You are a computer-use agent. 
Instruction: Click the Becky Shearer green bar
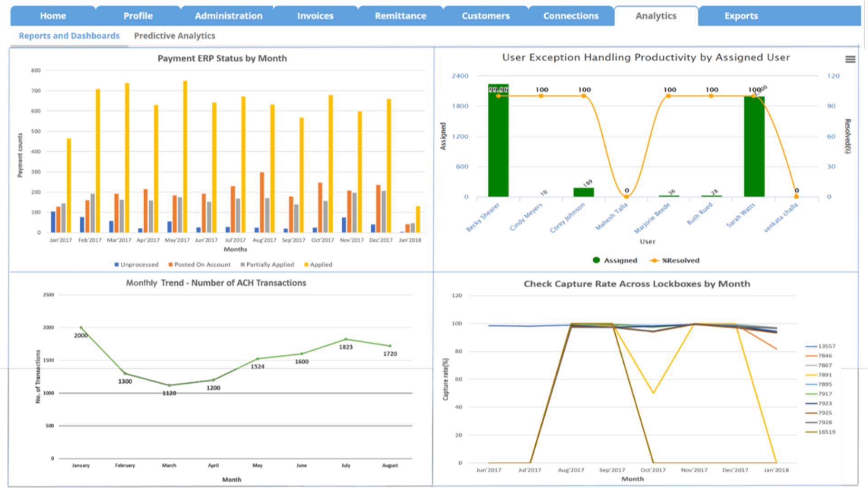click(498, 145)
